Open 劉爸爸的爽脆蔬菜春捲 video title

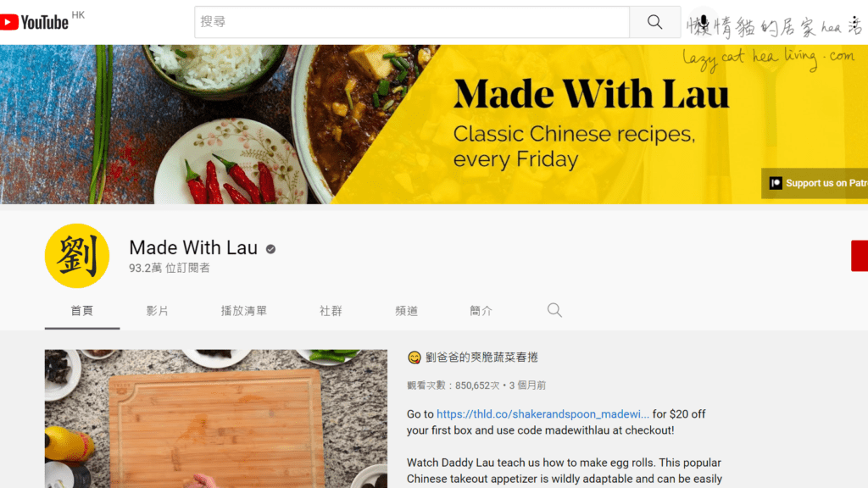pos(481,358)
